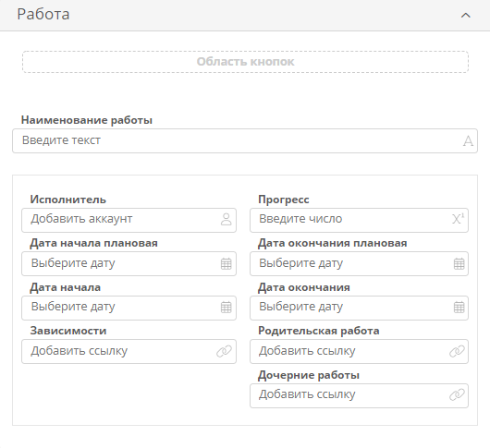Select the Добавить аккаунт field under Исполнитель
490x448 pixels.
pos(129,220)
